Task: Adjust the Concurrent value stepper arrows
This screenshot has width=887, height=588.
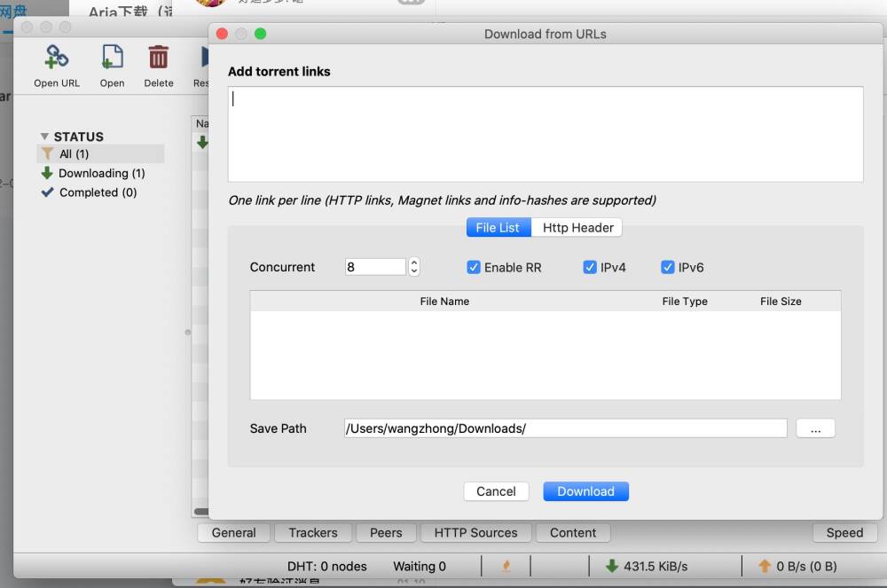Action: [x=414, y=267]
